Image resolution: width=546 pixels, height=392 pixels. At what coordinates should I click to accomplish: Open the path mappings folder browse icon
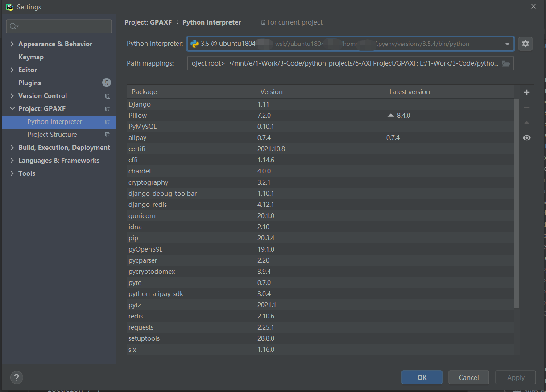pyautogui.click(x=506, y=63)
